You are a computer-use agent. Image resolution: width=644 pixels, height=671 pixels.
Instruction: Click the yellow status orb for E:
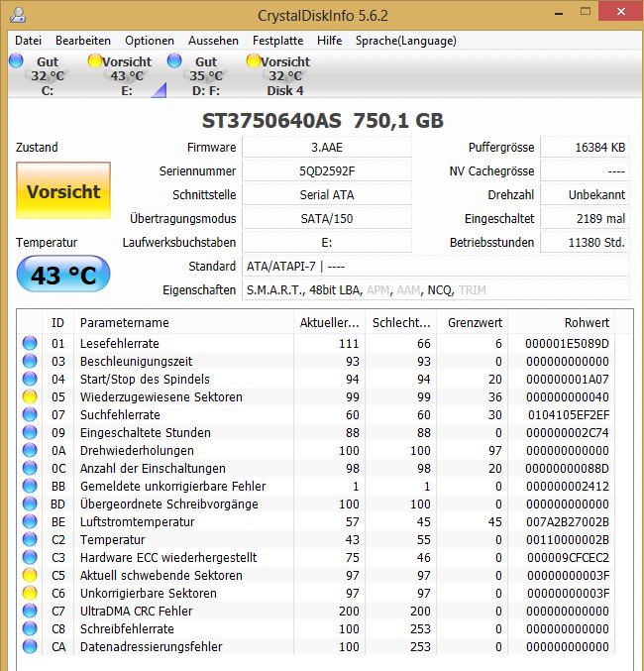(95, 60)
